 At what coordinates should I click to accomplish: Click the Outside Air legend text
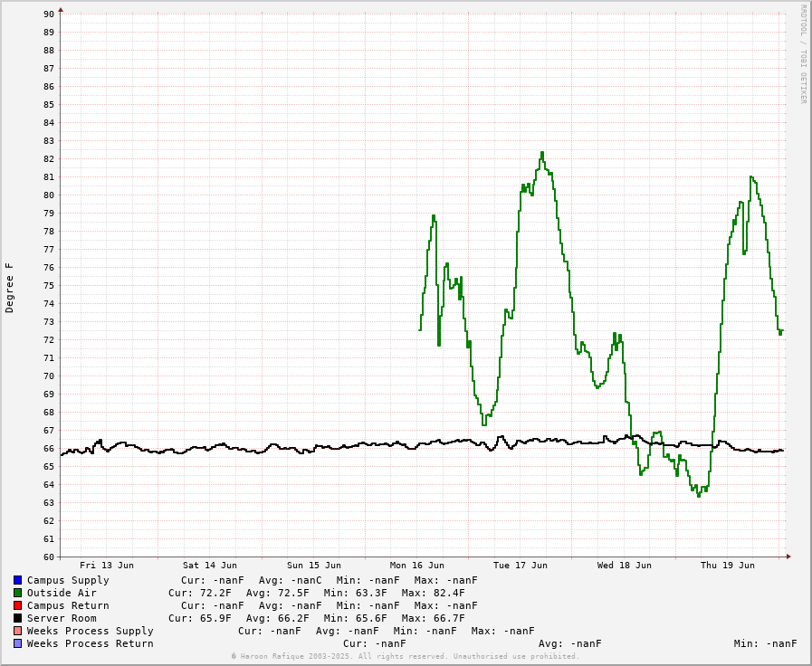pos(62,593)
